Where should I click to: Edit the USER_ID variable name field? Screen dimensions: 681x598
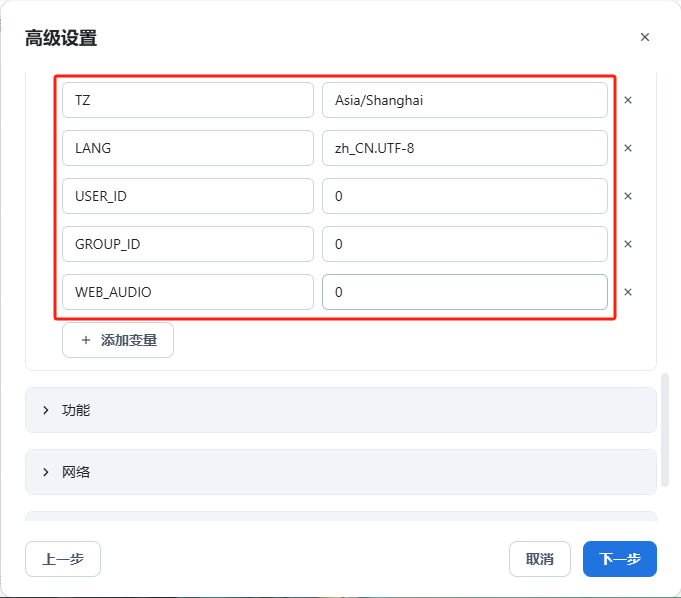coord(188,196)
